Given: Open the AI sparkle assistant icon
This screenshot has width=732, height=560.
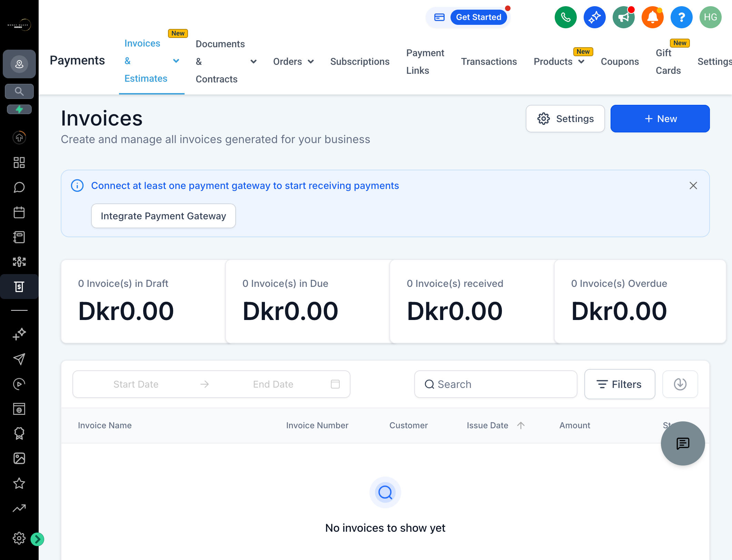Looking at the screenshot, I should (x=594, y=17).
